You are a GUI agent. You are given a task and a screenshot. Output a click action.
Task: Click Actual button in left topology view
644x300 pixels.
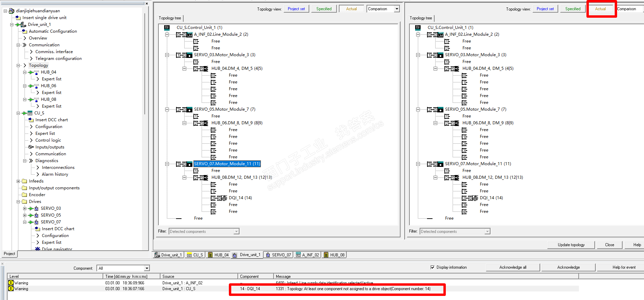[x=351, y=9]
